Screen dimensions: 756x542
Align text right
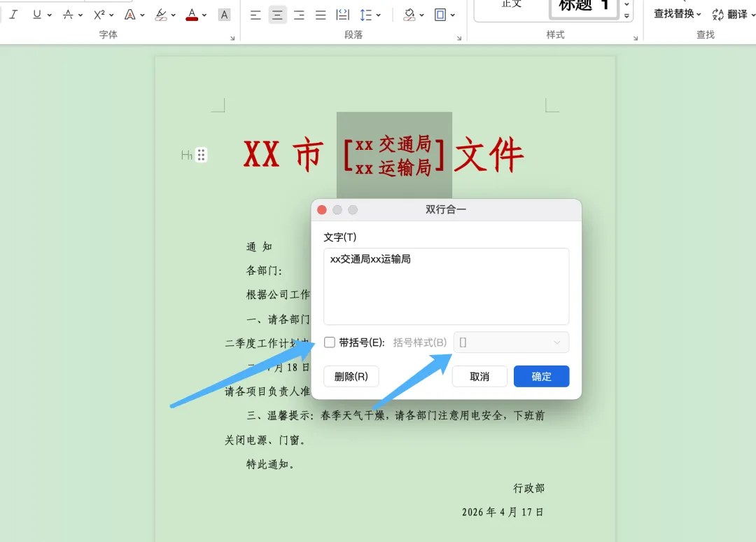pyautogui.click(x=299, y=15)
